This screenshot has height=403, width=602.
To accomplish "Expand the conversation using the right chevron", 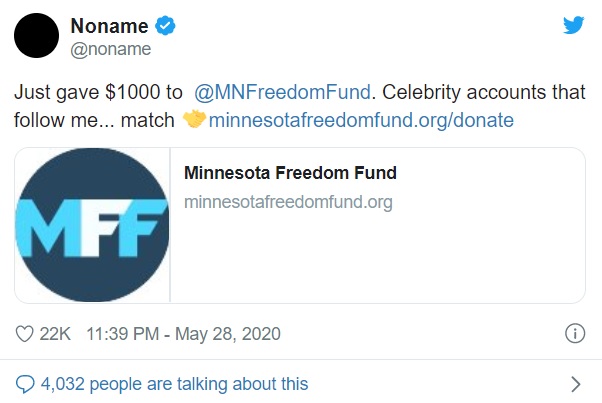I will pos(575,384).
